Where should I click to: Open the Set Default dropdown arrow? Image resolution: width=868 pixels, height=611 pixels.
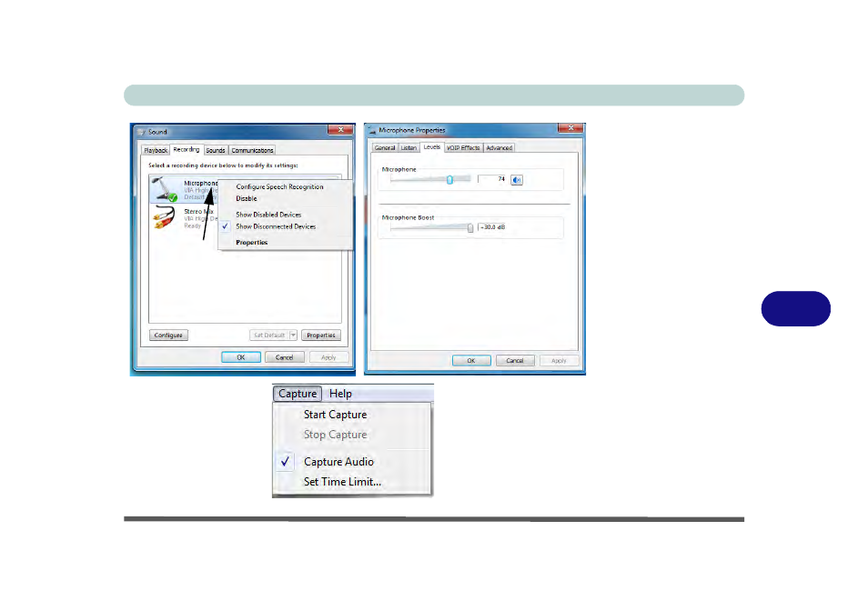coord(293,336)
